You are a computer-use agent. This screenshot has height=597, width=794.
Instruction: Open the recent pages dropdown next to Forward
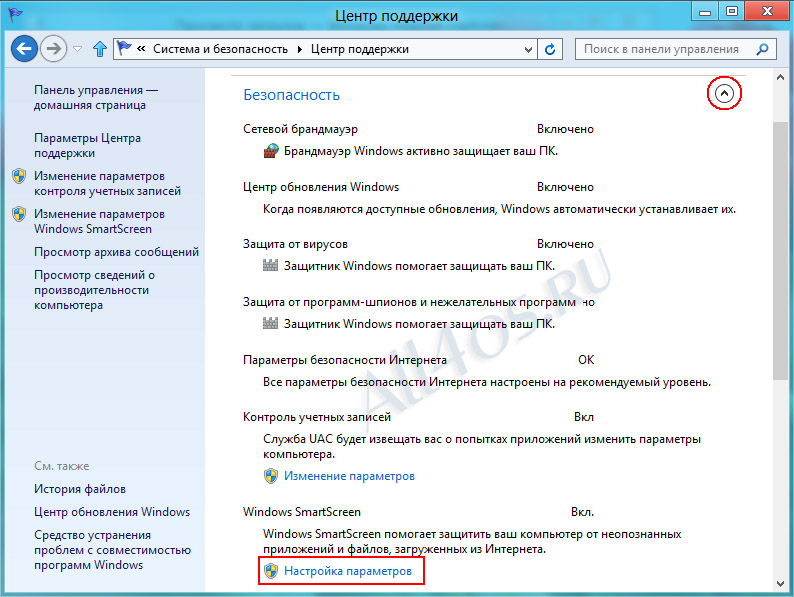click(77, 49)
